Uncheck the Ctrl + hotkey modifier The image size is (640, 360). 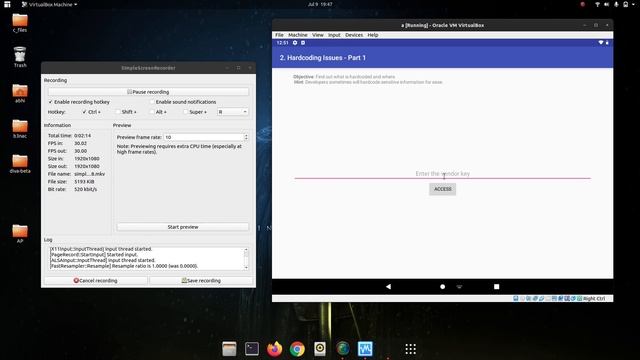pos(84,112)
